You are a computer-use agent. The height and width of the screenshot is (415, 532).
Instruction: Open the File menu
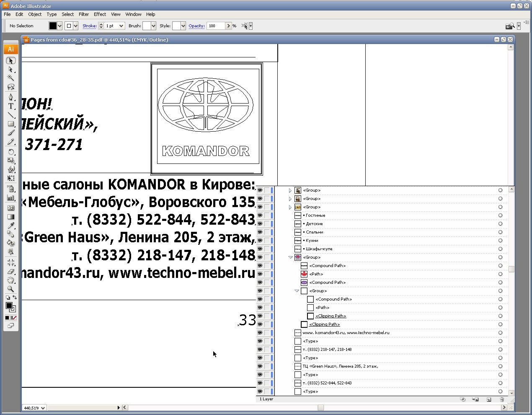coord(7,14)
